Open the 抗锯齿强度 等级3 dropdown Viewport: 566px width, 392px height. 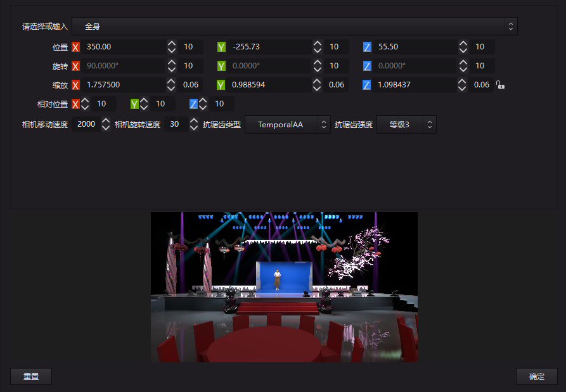pyautogui.click(x=406, y=124)
